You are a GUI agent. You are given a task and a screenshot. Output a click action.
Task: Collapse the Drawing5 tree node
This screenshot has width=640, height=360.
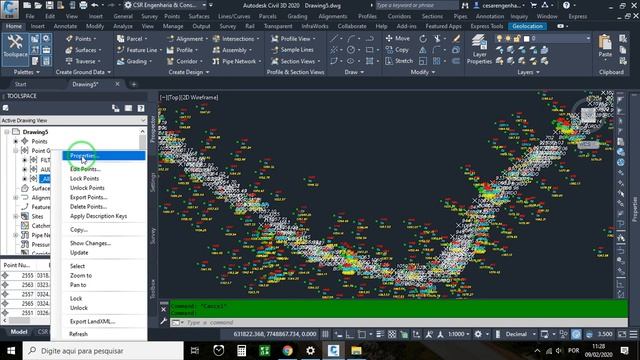7,132
